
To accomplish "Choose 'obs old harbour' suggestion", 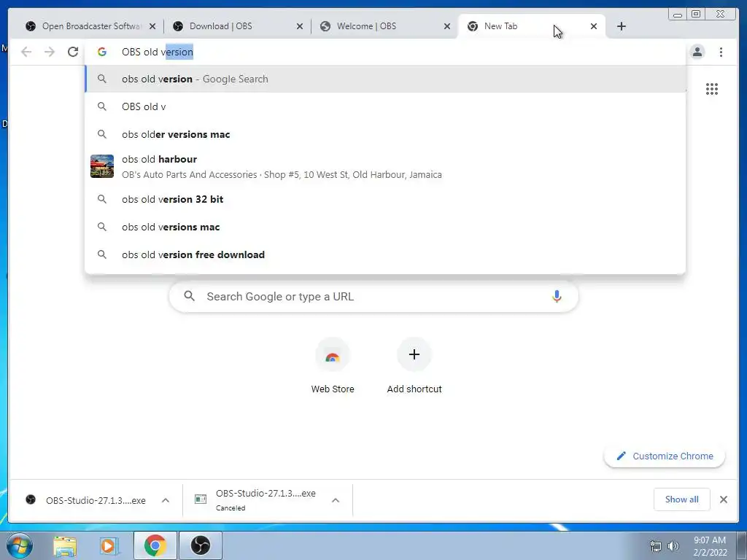I will point(385,167).
